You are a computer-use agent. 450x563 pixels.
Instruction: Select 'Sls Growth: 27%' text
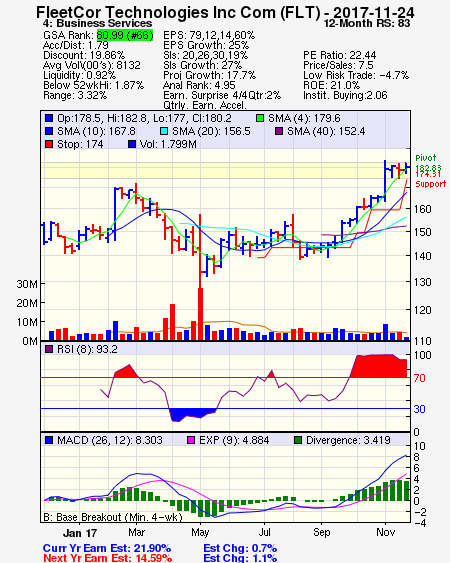pos(203,65)
